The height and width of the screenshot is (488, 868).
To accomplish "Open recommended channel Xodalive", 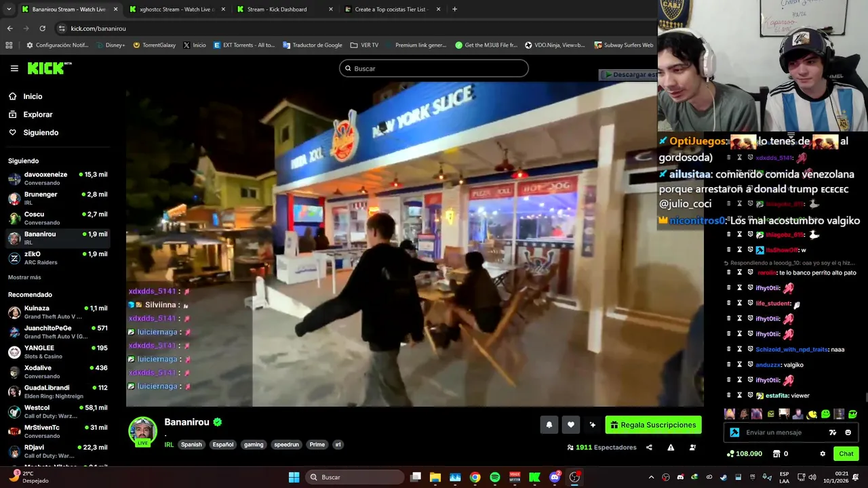I will 58,371.
